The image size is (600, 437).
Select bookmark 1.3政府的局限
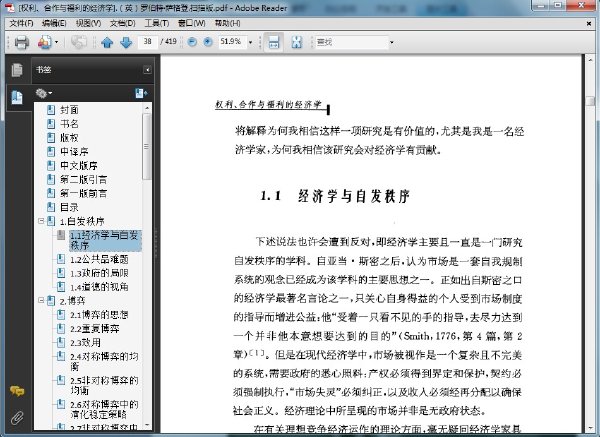tap(99, 273)
